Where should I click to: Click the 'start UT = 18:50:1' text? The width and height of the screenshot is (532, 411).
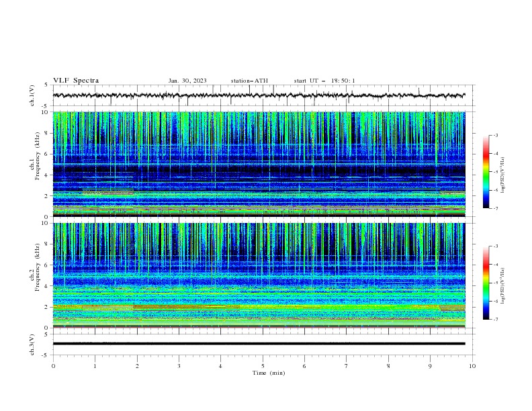click(x=324, y=81)
